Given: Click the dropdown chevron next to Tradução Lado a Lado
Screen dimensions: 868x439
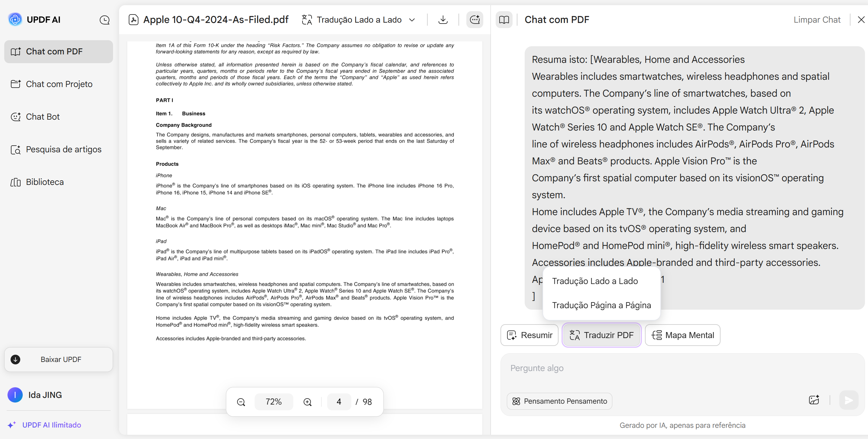Looking at the screenshot, I should (x=412, y=20).
